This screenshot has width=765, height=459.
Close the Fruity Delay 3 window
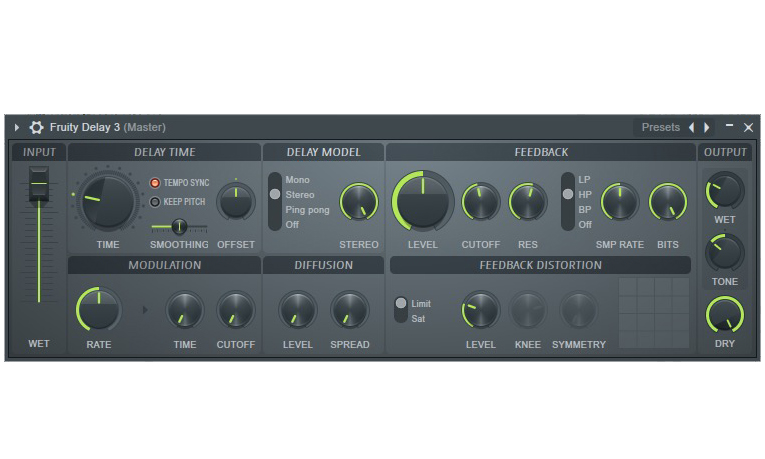[748, 127]
